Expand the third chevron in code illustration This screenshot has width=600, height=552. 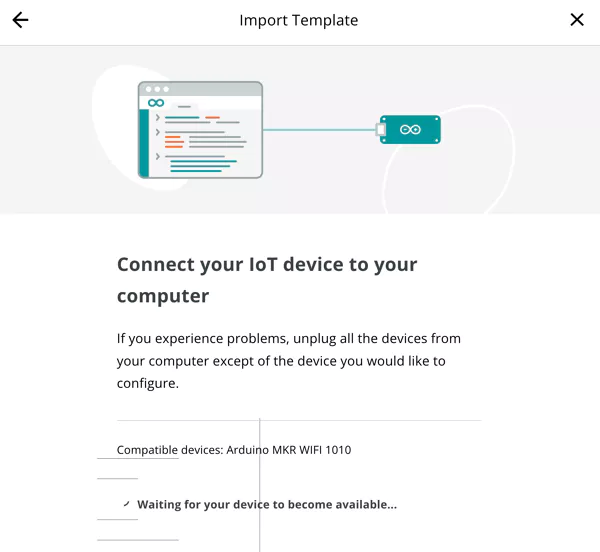pyautogui.click(x=158, y=156)
